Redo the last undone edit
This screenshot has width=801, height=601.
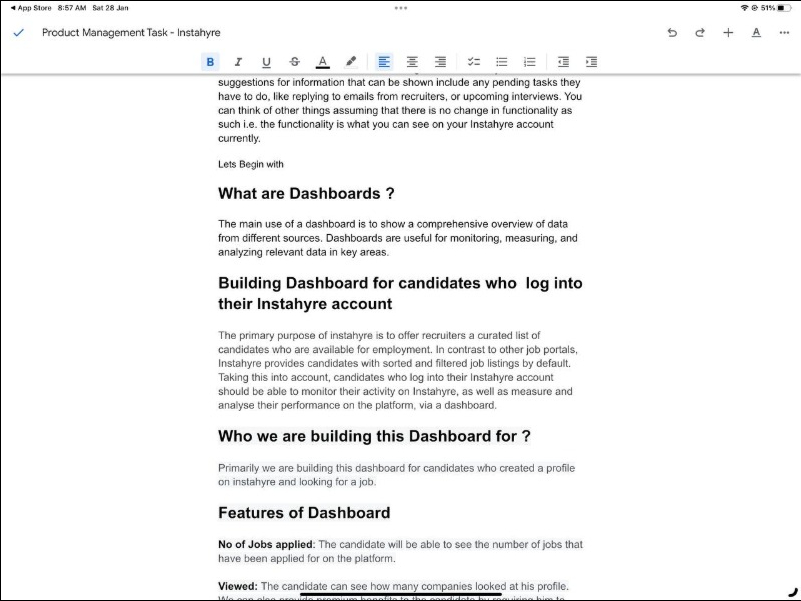coord(700,33)
